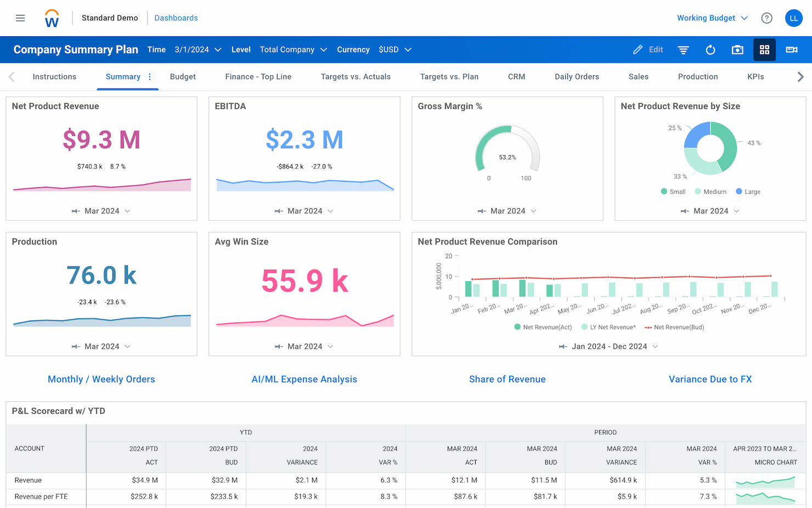Open the Production tab
The image size is (812, 508).
[698, 77]
